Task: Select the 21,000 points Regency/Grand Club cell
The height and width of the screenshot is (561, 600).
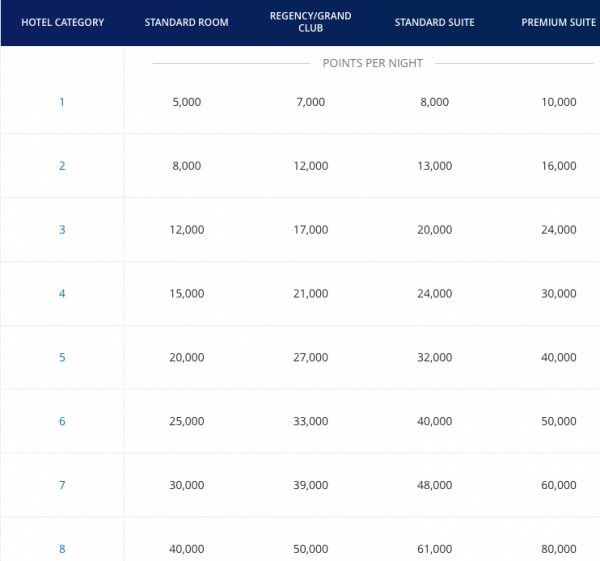Action: [x=310, y=294]
